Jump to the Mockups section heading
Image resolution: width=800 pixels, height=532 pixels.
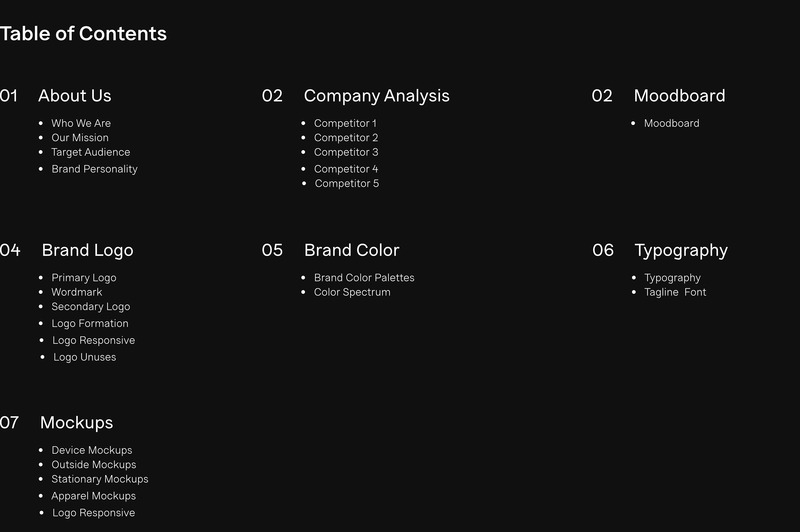77,423
